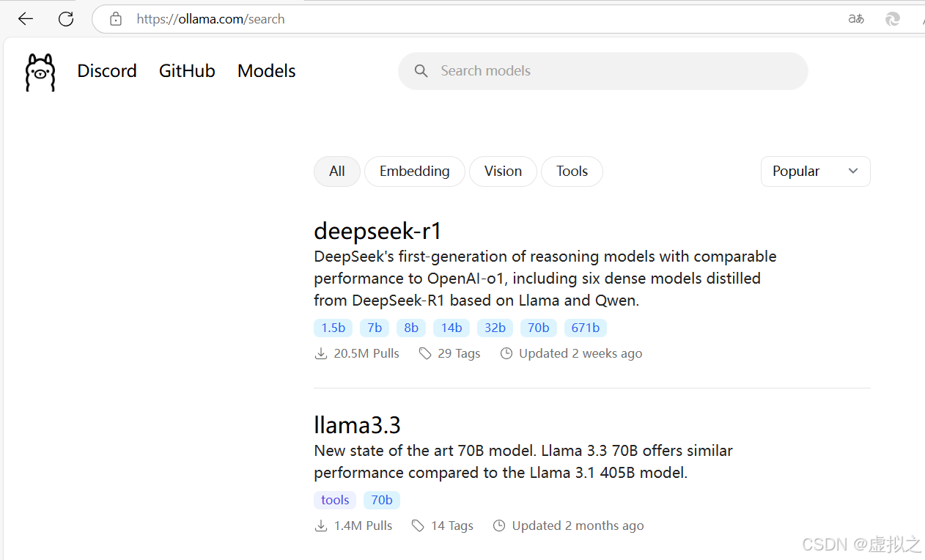Go to homepage via the Ollama llama logo
The height and width of the screenshot is (560, 925).
click(40, 72)
